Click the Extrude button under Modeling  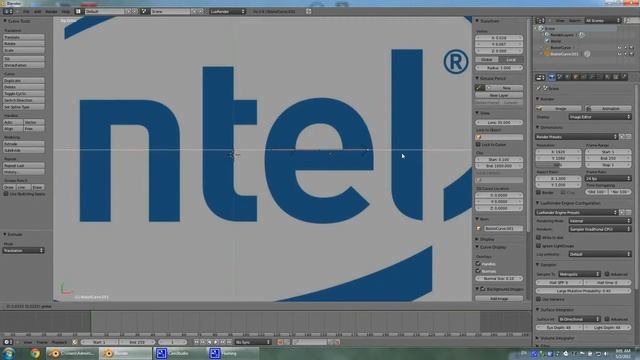[x=24, y=144]
